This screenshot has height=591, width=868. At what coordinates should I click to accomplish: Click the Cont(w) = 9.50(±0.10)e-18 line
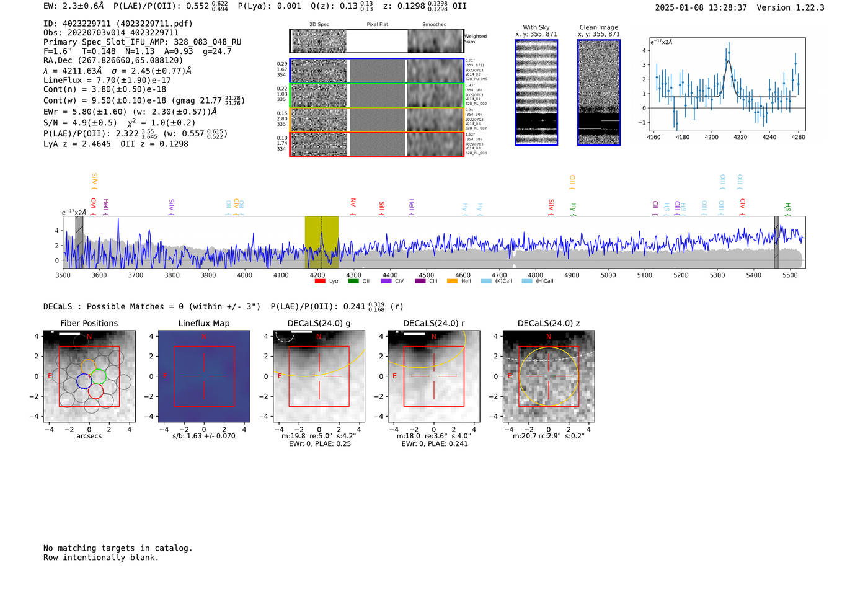click(144, 100)
